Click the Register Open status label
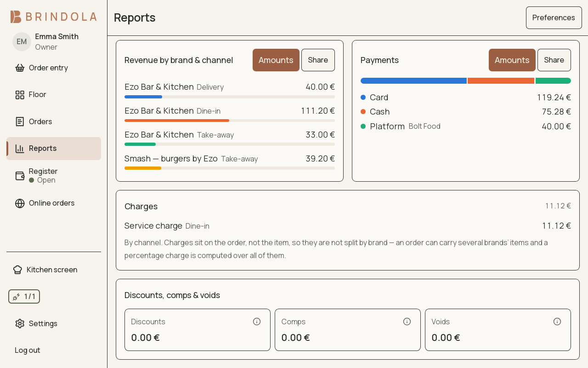 tap(42, 180)
